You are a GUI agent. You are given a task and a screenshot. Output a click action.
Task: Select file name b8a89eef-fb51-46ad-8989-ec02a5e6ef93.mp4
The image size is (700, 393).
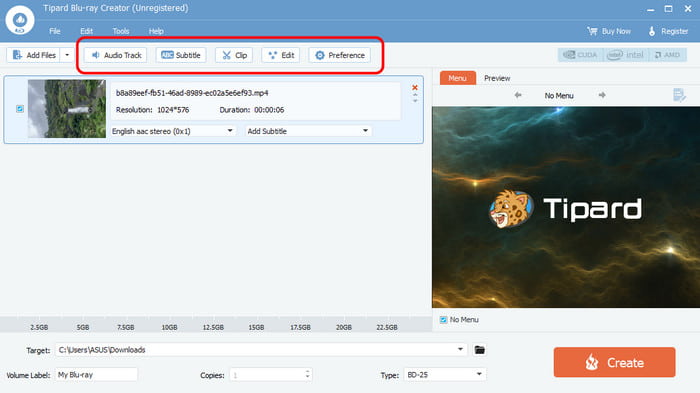(x=192, y=93)
